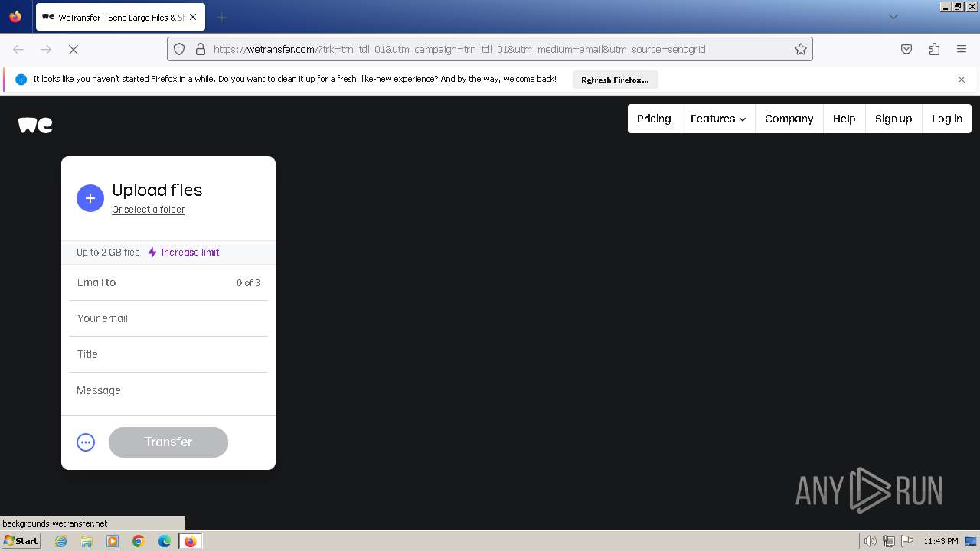Click the taskbar clock showing 11:43 PM
Viewport: 980px width, 551px height.
940,541
